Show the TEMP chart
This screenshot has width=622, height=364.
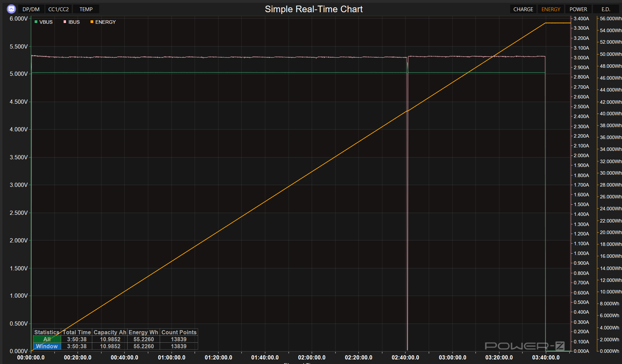pyautogui.click(x=86, y=9)
